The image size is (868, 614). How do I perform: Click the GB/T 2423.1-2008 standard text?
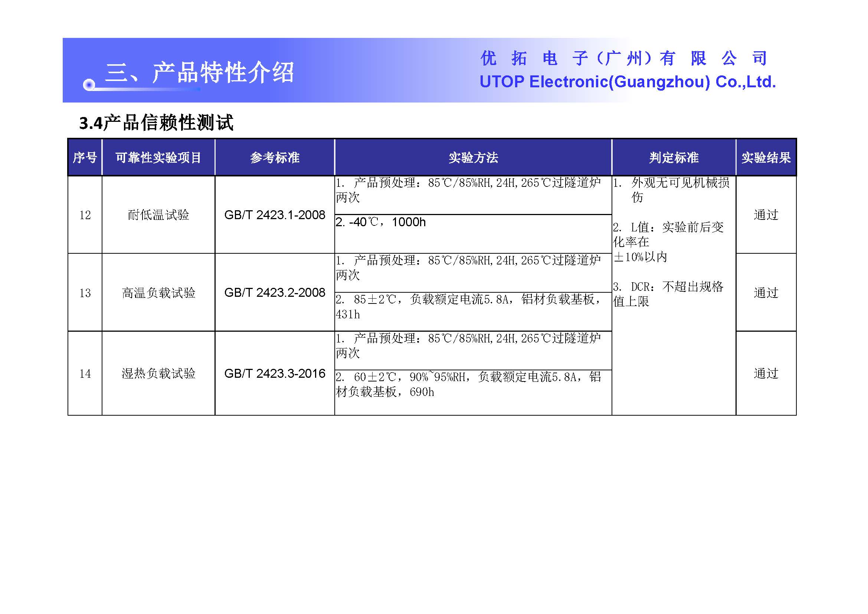275,215
